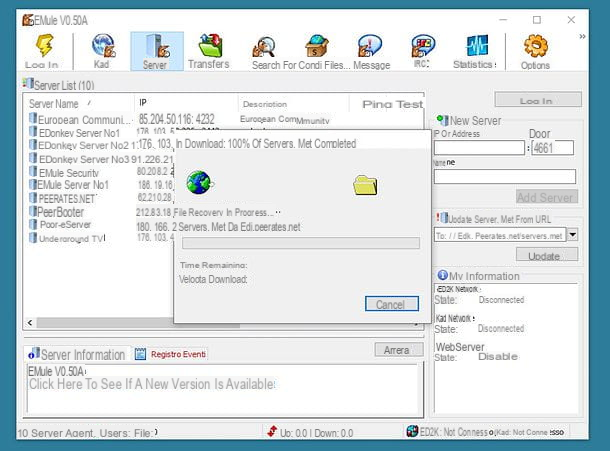Click the eMule mule title bar icon
Viewport: 610px width, 451px height.
(28, 20)
